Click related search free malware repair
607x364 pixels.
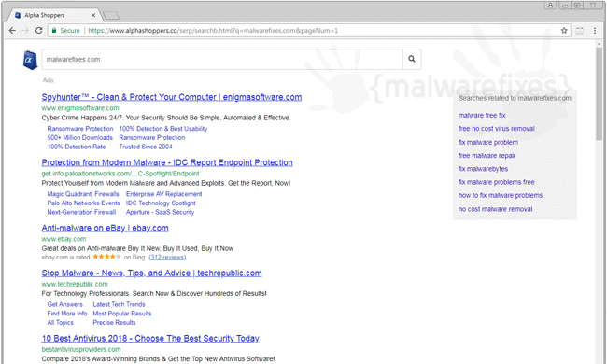point(487,156)
